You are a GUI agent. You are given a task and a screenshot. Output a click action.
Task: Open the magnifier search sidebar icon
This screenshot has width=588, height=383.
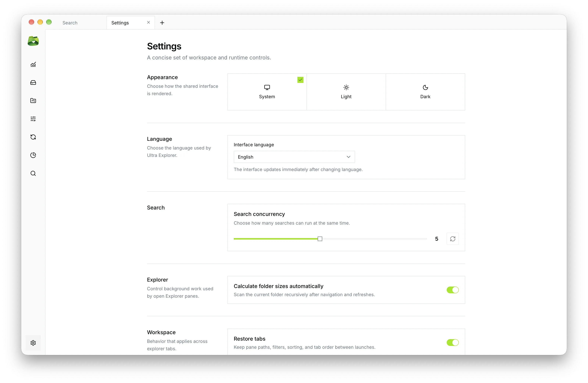33,173
